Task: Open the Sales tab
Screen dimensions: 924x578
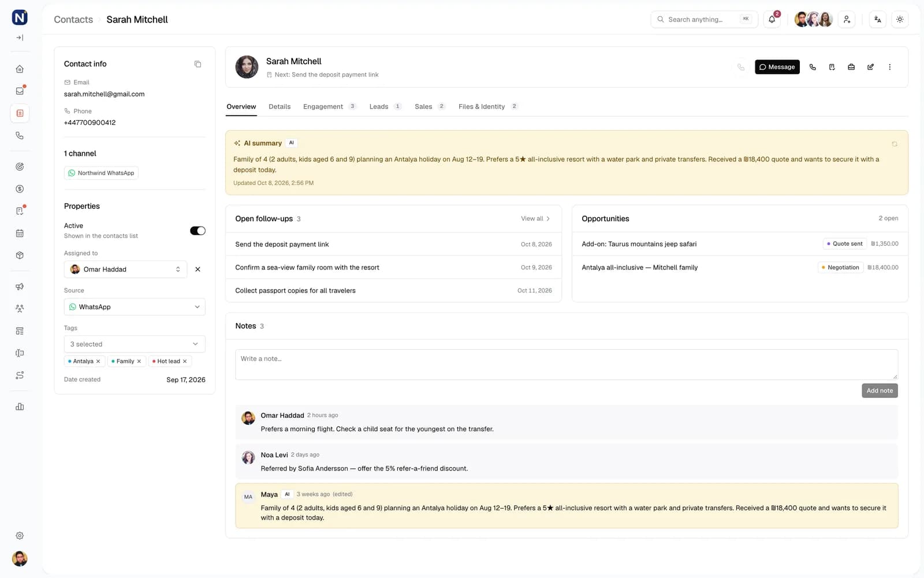Action: pos(430,106)
